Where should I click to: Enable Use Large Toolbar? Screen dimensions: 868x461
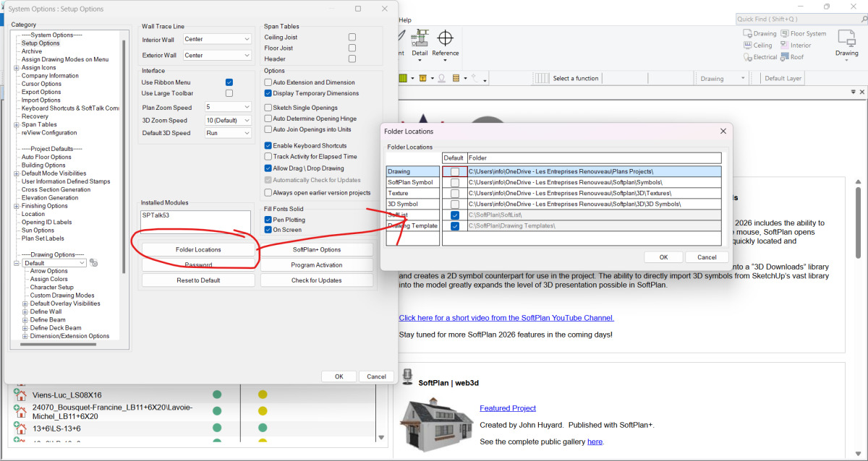(229, 93)
